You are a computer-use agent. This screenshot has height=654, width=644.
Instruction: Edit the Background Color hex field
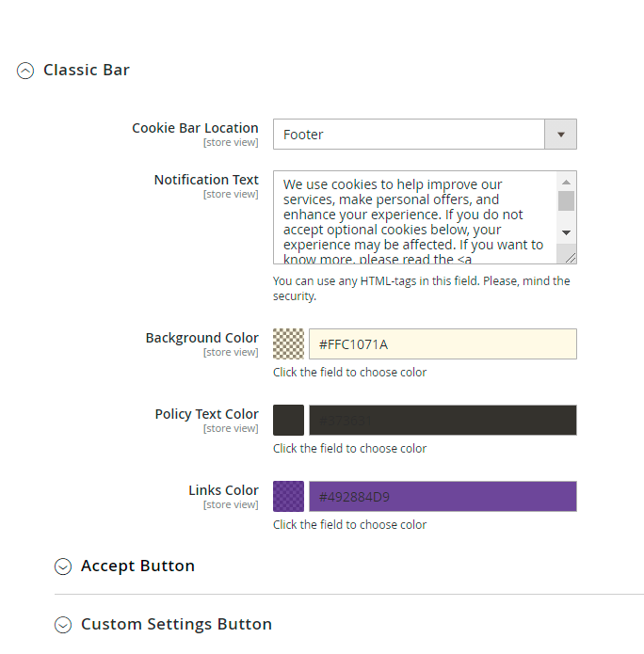[443, 344]
